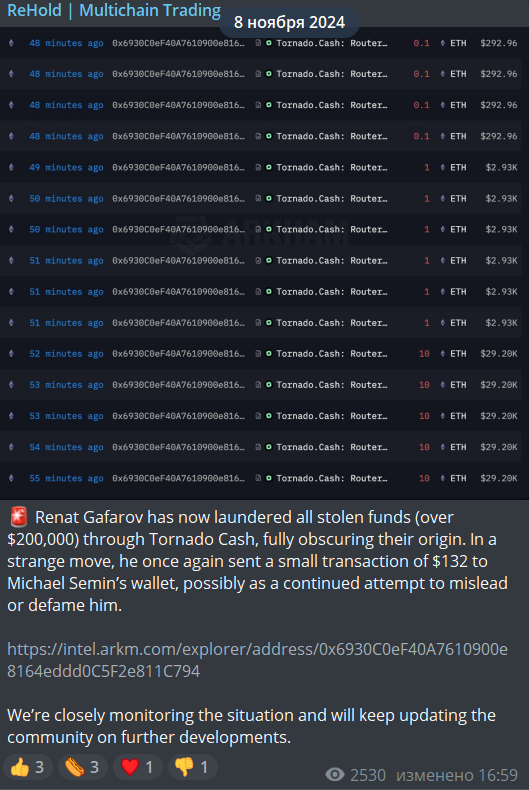Image resolution: width=529 pixels, height=790 pixels.
Task: Click the 8 ноября 2024 date badge
Action: click(x=289, y=22)
